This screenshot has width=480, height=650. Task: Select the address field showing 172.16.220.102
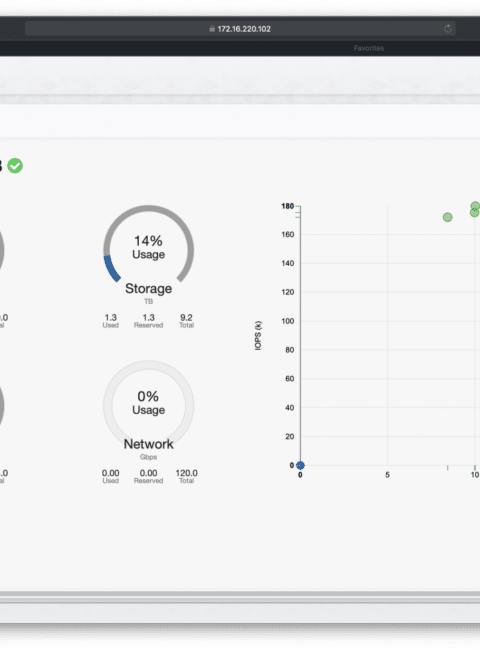coord(240,29)
